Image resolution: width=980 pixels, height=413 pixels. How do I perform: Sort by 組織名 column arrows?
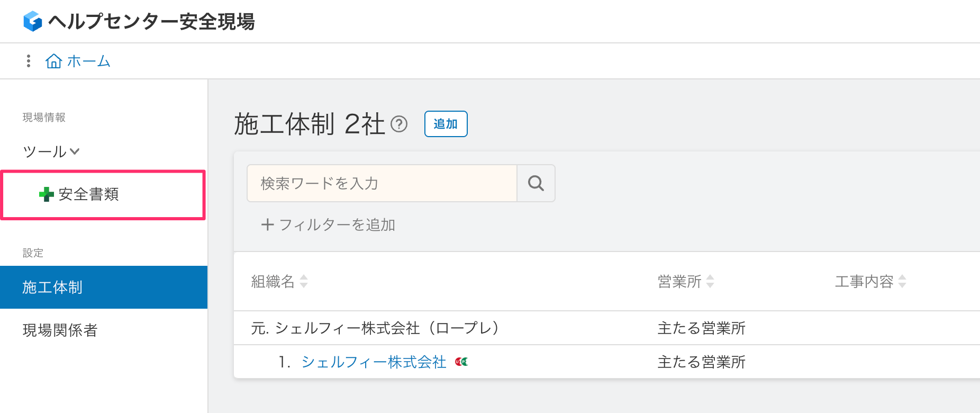304,281
